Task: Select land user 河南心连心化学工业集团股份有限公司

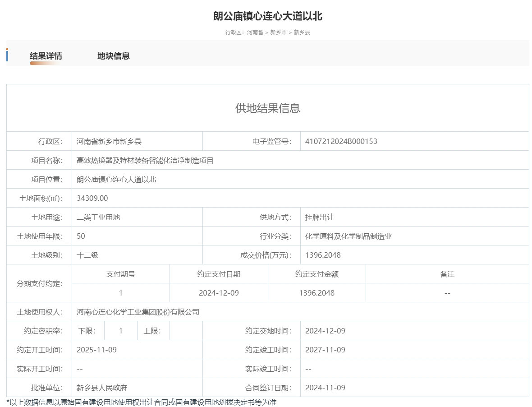Action: point(138,312)
